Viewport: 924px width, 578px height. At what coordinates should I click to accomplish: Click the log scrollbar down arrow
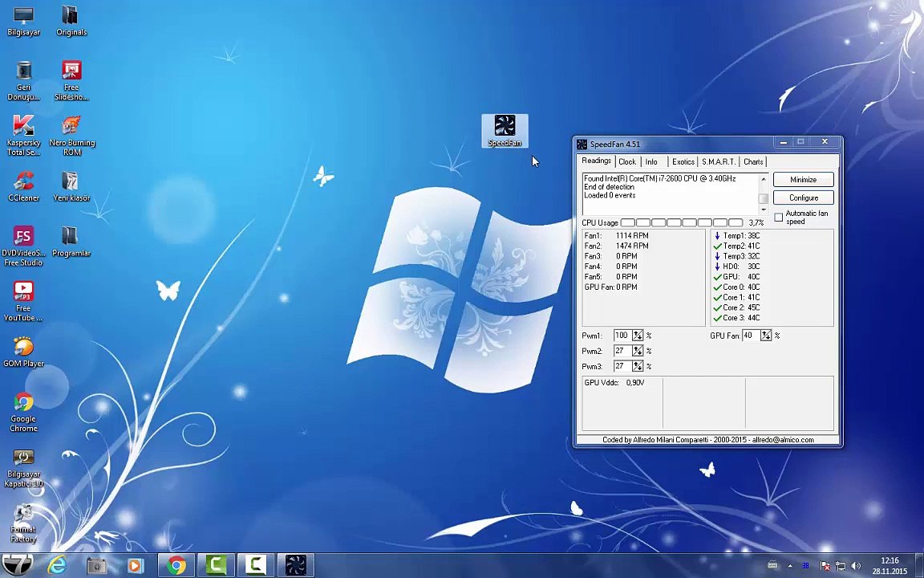coord(764,210)
